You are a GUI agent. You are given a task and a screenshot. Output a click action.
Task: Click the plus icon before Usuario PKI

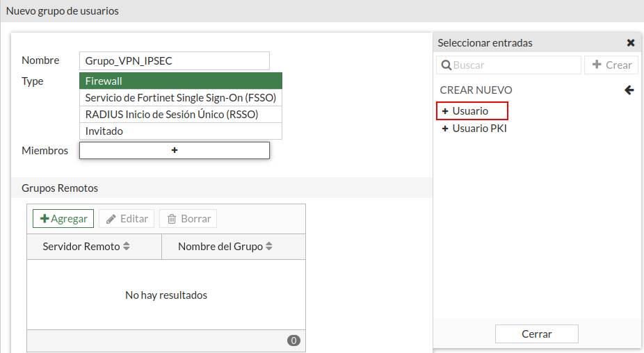(445, 129)
